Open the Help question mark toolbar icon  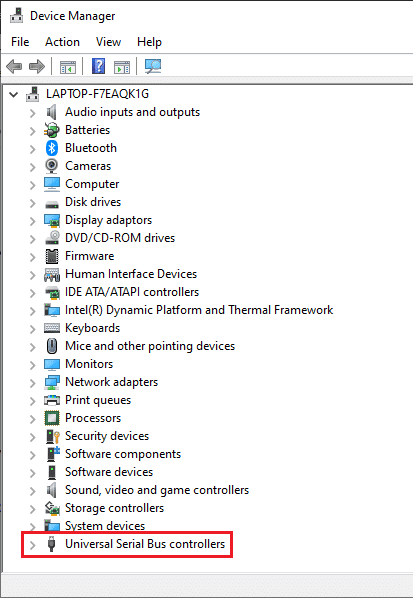coord(98,67)
